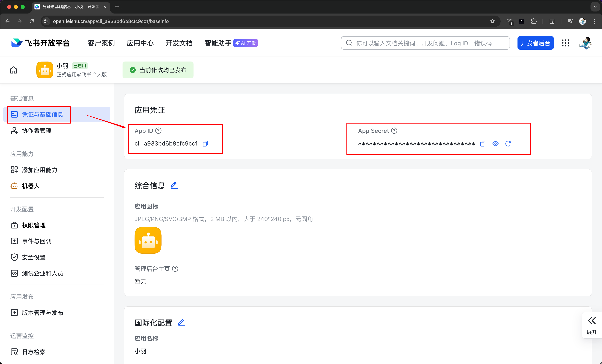Open the nine-dot apps grid
The image size is (602, 364).
[565, 43]
